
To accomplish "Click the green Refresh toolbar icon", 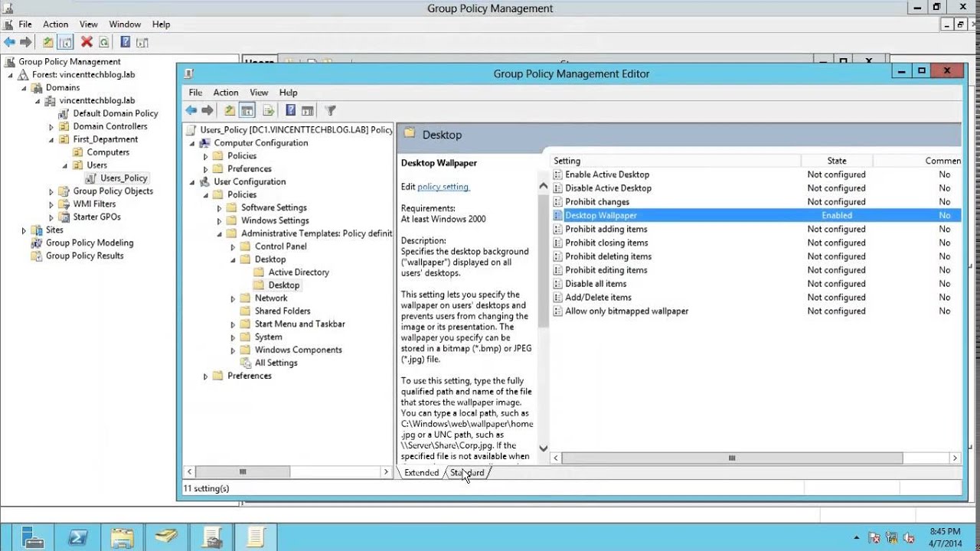I will pyautogui.click(x=104, y=43).
